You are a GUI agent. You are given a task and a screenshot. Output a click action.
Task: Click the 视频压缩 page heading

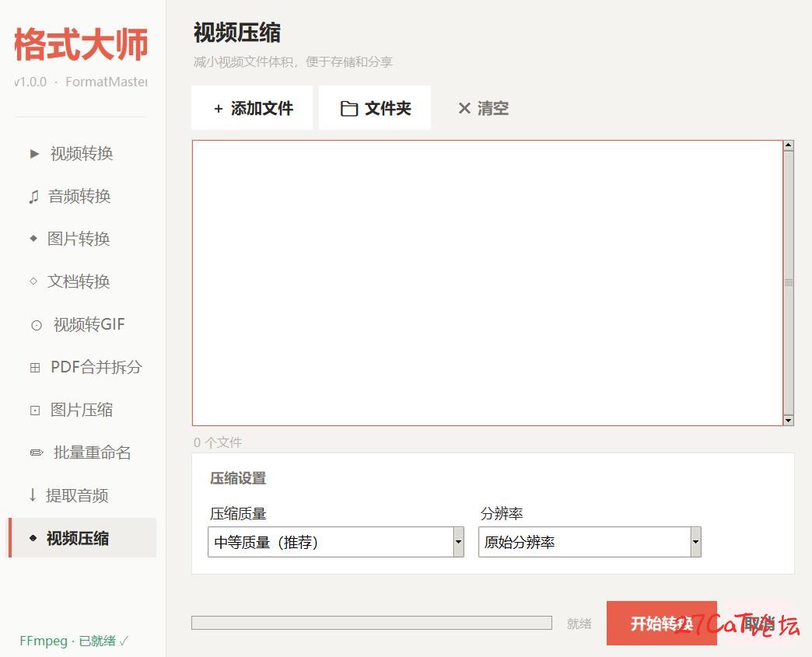[x=237, y=33]
